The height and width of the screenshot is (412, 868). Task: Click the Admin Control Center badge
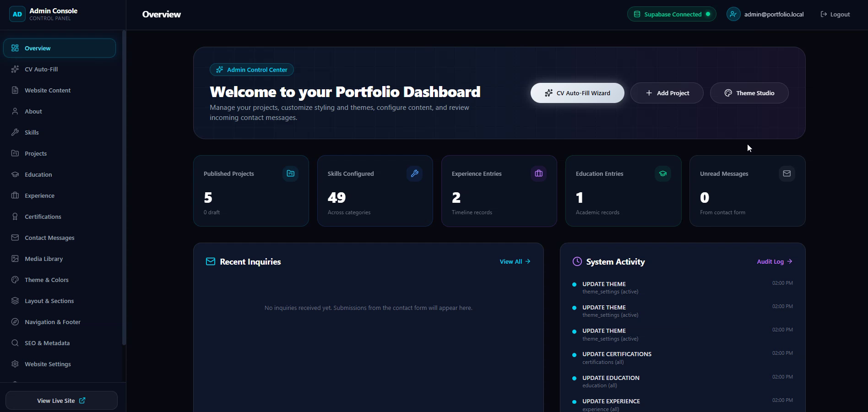(252, 70)
